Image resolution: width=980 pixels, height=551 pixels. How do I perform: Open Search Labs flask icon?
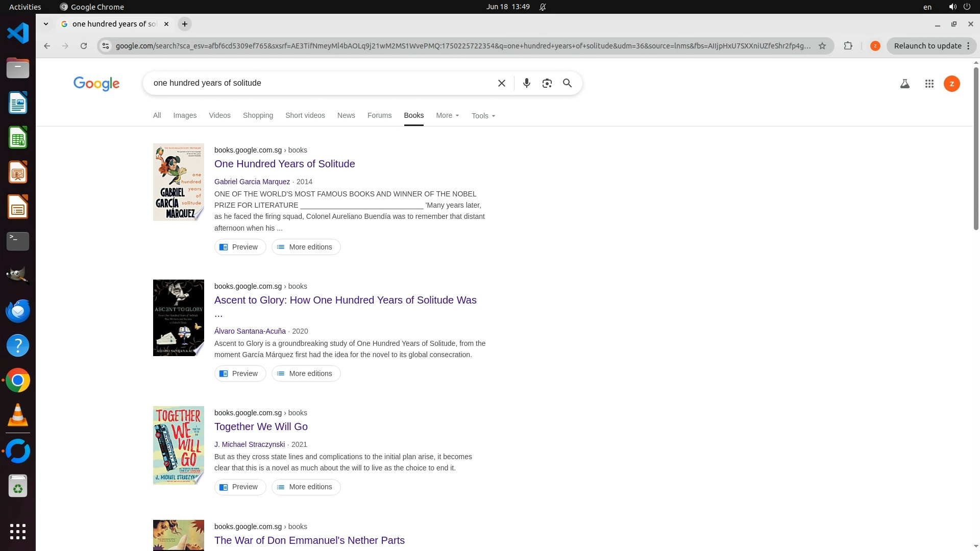click(904, 84)
